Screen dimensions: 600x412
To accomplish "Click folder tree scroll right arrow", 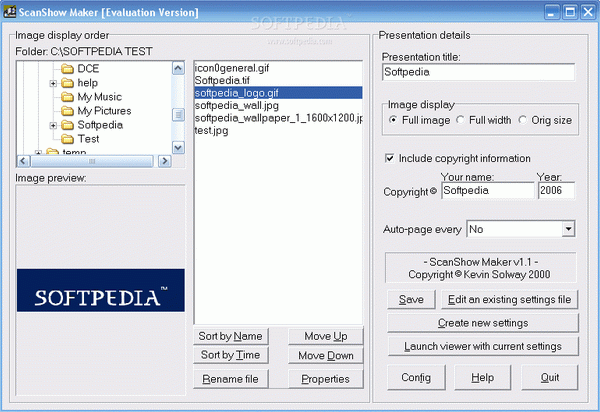I will coord(165,161).
